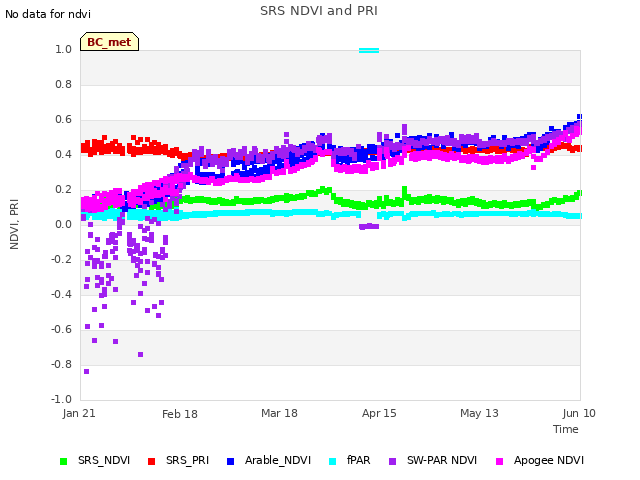Toggle the SRS_PRI legend label
This screenshot has height=480, width=640.
(x=187, y=460)
